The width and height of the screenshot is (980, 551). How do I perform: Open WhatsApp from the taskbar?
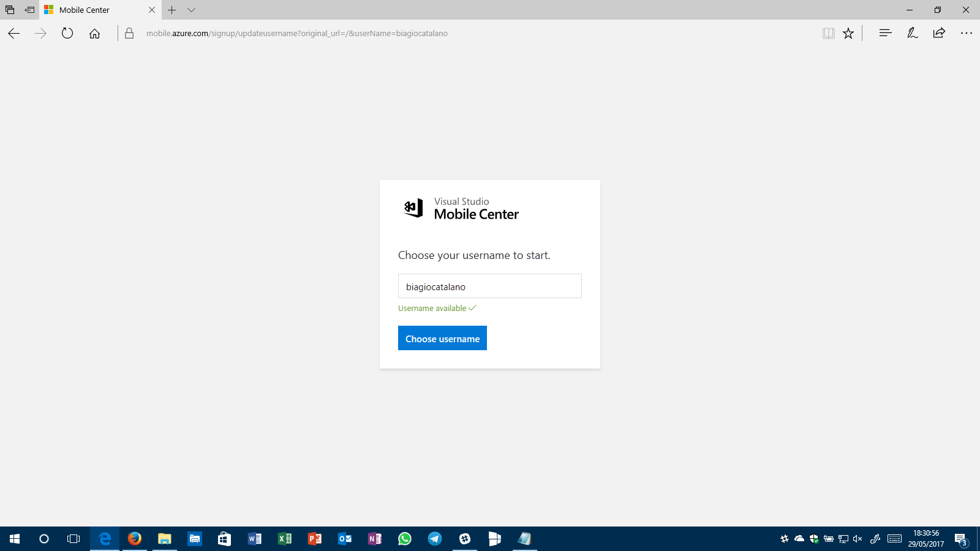click(405, 539)
